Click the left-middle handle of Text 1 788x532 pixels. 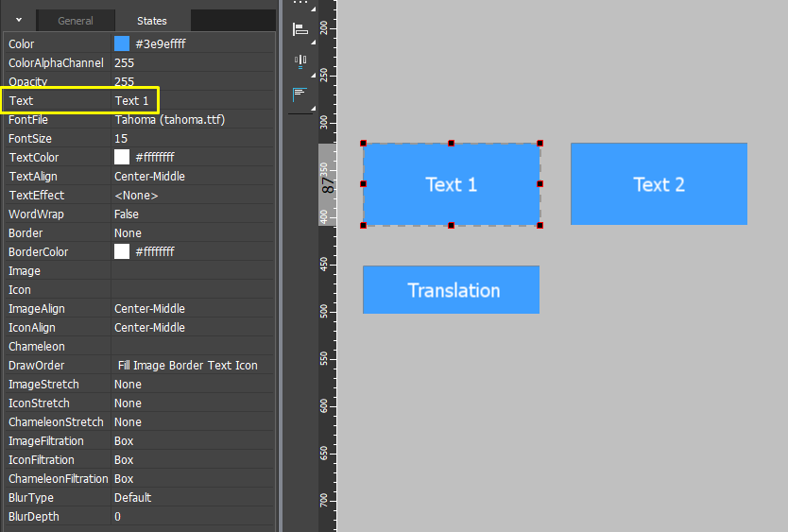pos(364,184)
